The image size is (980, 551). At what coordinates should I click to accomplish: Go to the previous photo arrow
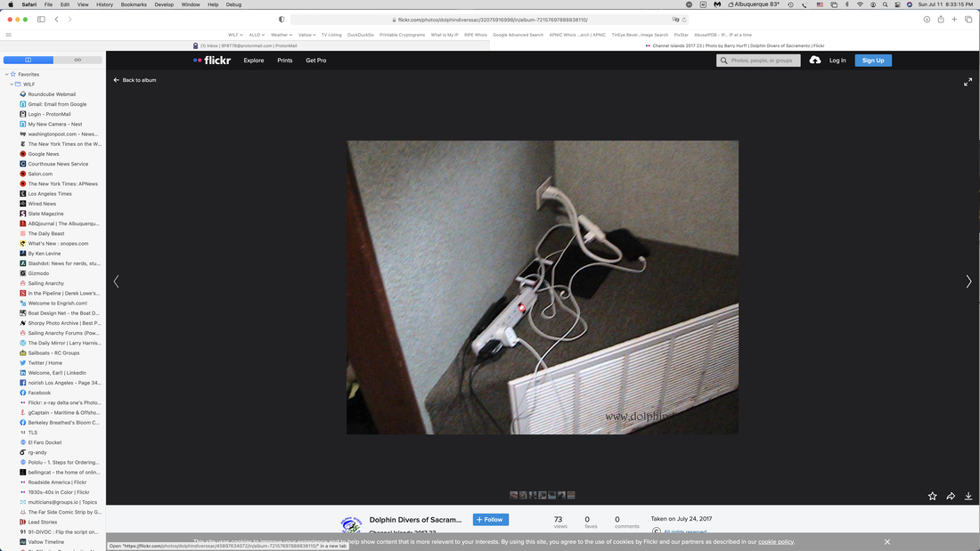(x=116, y=281)
